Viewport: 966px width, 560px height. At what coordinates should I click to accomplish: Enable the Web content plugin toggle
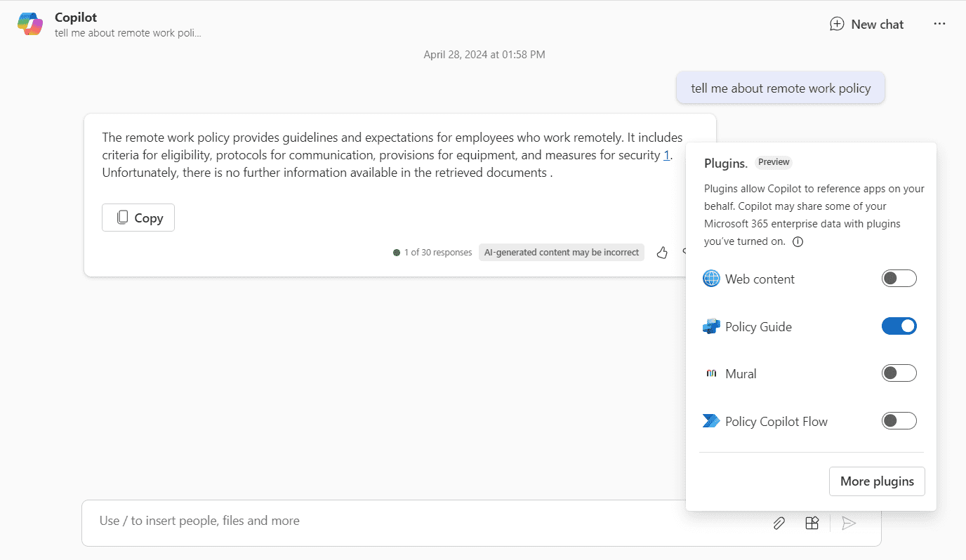(x=899, y=279)
